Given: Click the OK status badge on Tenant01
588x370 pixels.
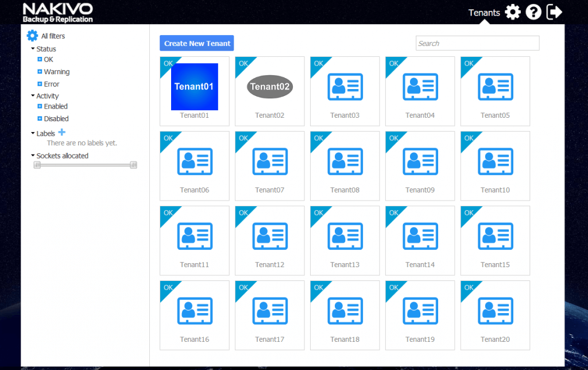Looking at the screenshot, I should click(168, 63).
